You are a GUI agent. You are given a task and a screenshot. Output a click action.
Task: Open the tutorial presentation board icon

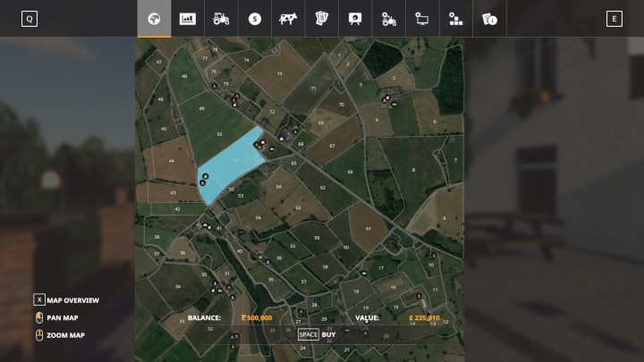click(x=355, y=19)
